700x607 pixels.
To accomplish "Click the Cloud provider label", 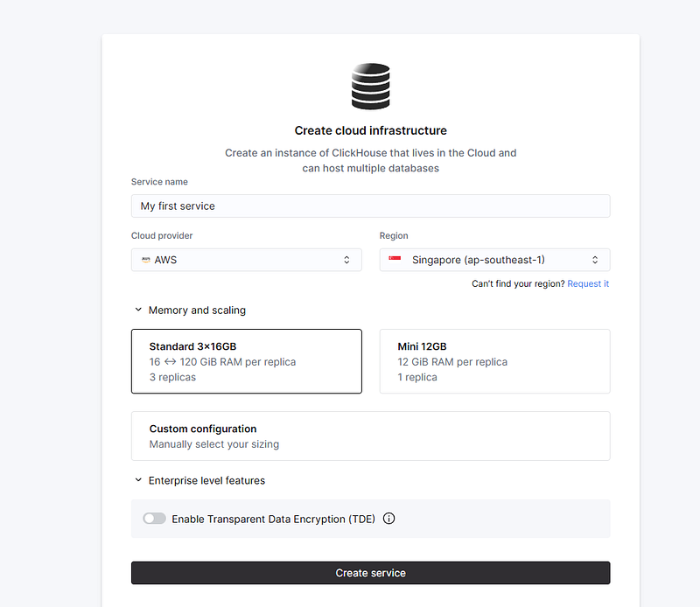I will point(162,235).
